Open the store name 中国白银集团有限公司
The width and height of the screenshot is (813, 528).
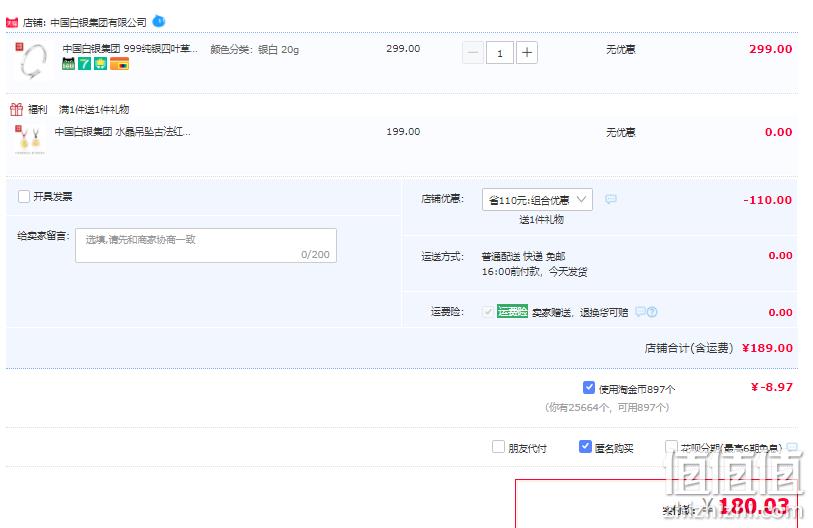[99, 22]
